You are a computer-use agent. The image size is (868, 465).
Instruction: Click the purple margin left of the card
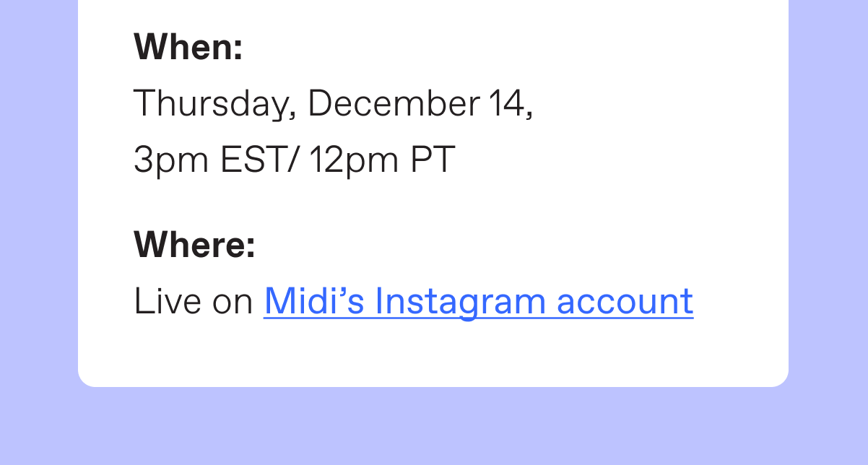[39, 195]
